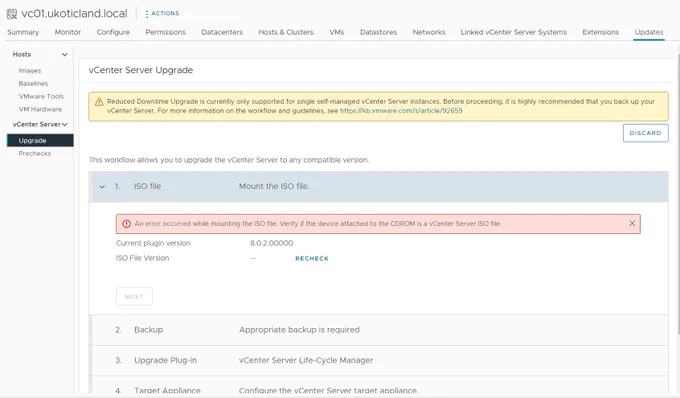Open the kb.vmware.com article 92659 link
Viewport: 680px width, 398px height.
pos(401,111)
